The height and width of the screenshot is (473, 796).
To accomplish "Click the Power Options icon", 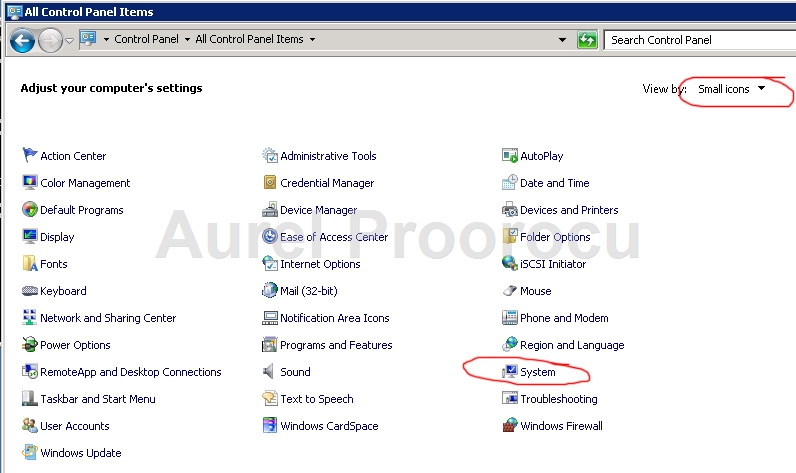I will [29, 344].
